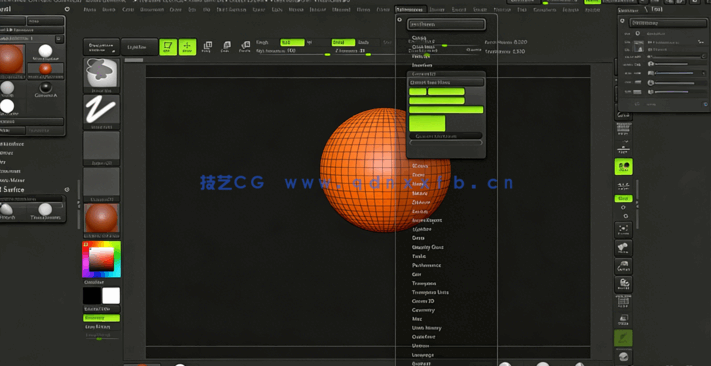This screenshot has height=366, width=711.
Task: Click the dark button below the green square
Action: pos(446,136)
